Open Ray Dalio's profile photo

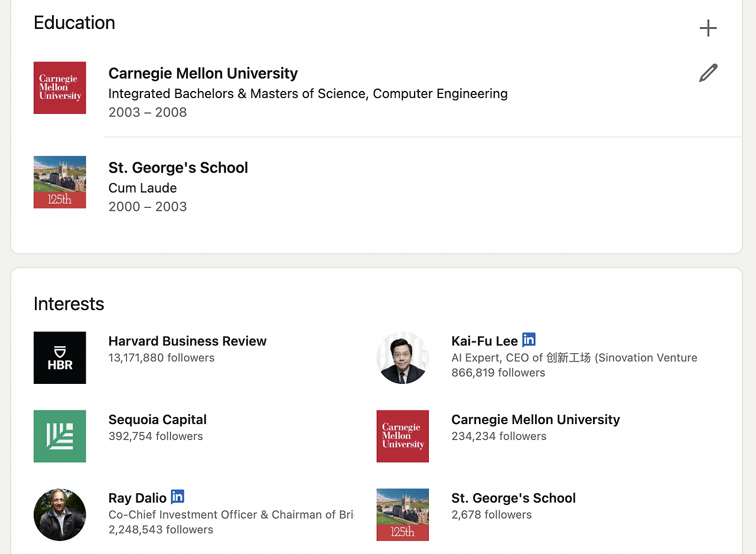[x=60, y=514]
